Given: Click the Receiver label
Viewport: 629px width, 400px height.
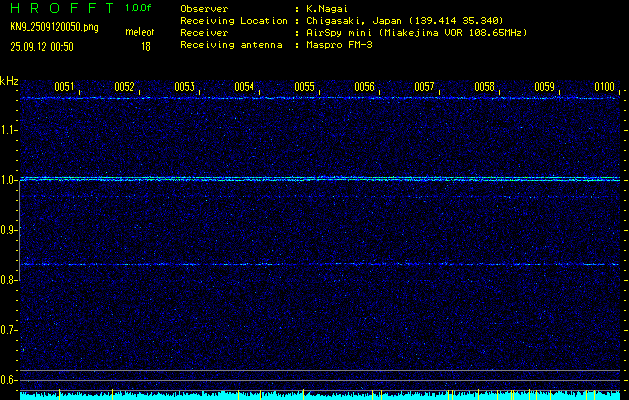Looking at the screenshot, I should click(x=204, y=33).
